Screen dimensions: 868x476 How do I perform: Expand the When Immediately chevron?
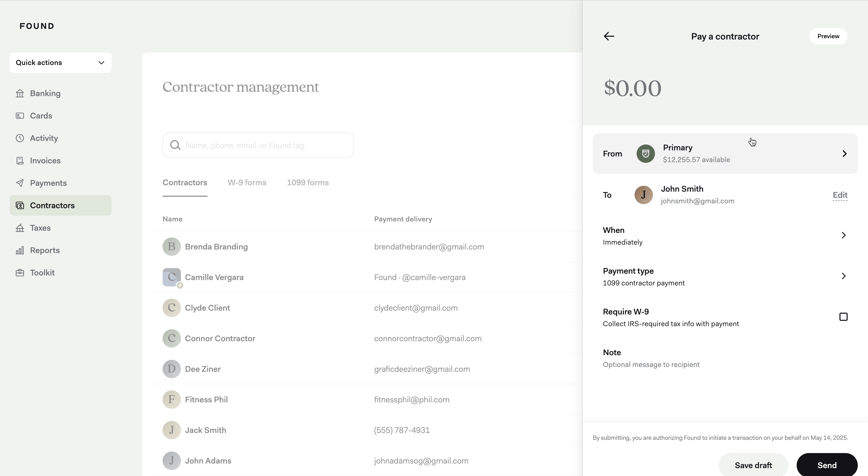(843, 235)
